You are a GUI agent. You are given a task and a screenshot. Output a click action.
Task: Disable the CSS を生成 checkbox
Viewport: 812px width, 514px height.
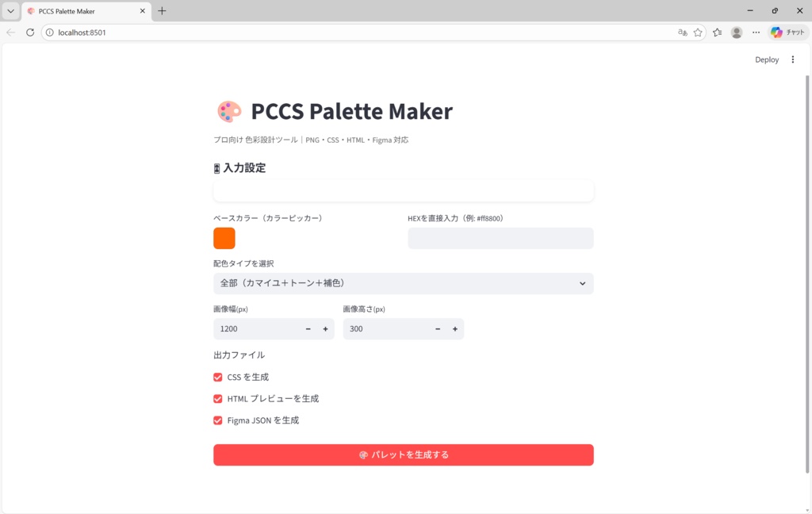[217, 377]
